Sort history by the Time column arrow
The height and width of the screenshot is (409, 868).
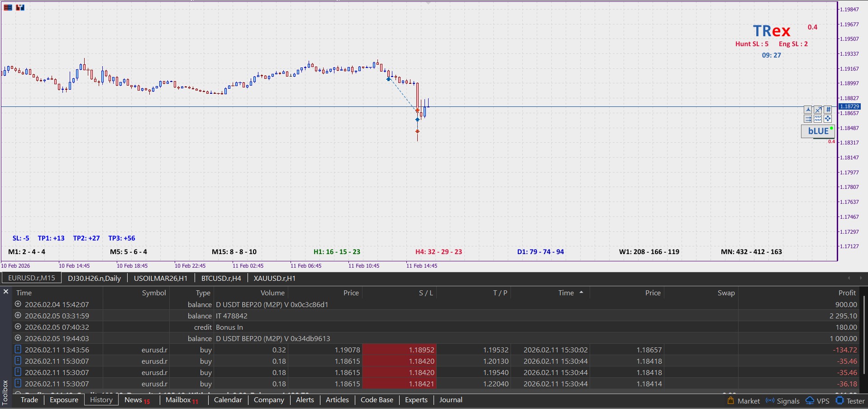pyautogui.click(x=581, y=293)
